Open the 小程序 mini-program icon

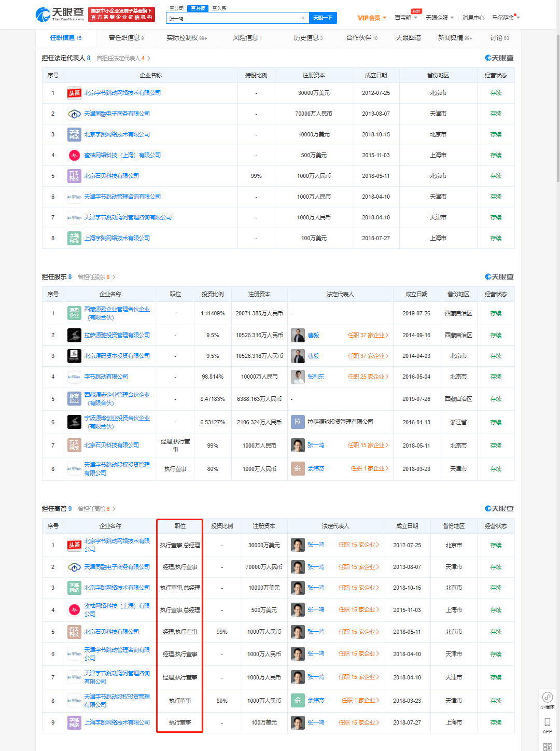click(x=547, y=697)
